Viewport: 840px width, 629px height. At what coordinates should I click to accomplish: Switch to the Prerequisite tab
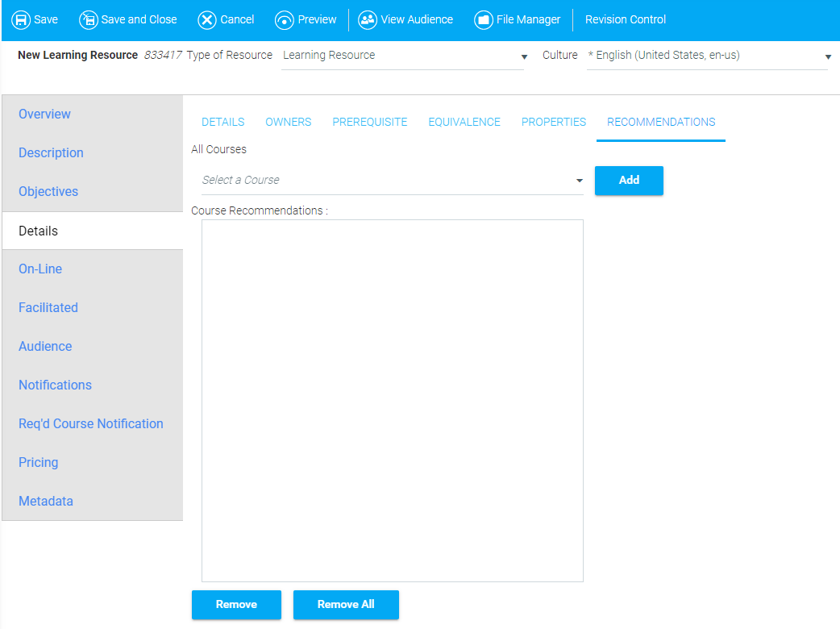369,122
